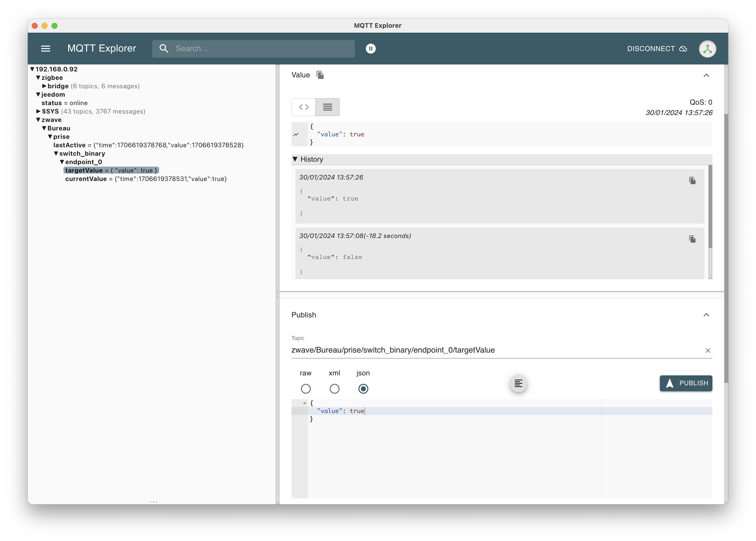Select the currentValue topic
This screenshot has width=756, height=541.
[x=86, y=179]
